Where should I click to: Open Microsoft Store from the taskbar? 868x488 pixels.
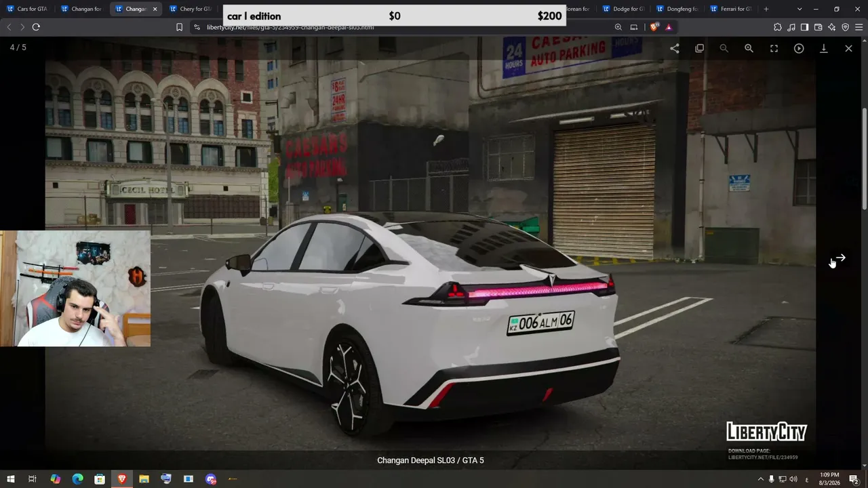pyautogui.click(x=100, y=479)
